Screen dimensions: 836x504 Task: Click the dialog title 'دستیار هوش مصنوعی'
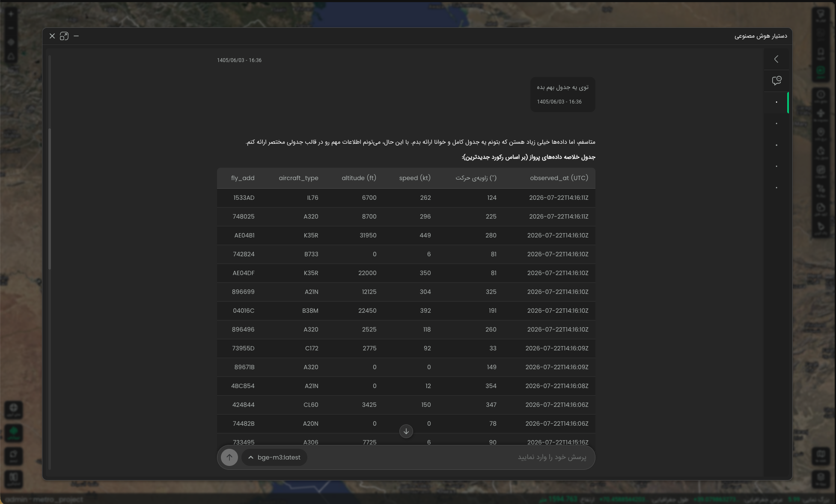pyautogui.click(x=761, y=36)
